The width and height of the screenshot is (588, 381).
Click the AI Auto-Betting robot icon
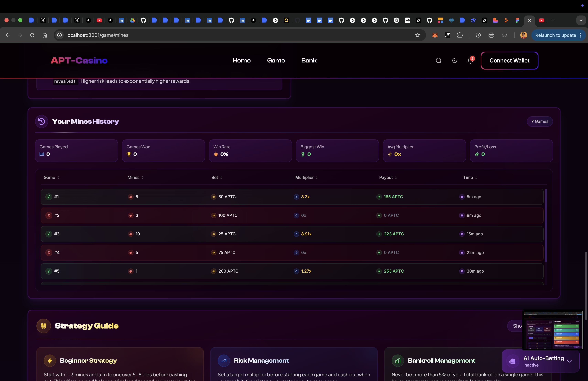click(513, 361)
